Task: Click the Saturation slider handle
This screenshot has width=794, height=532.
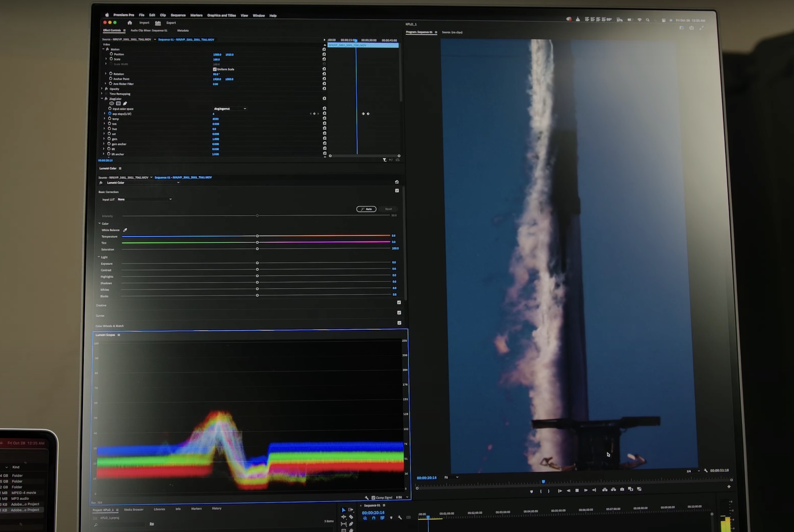Action: click(257, 248)
